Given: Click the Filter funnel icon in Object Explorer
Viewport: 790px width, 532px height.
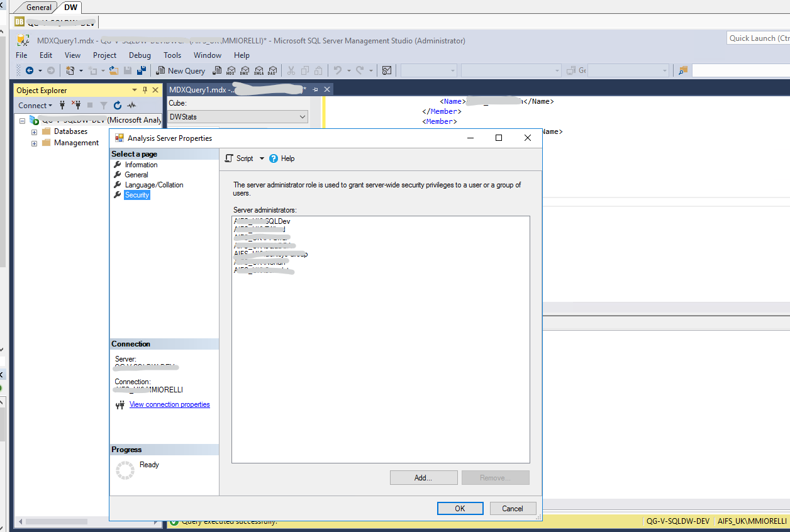Looking at the screenshot, I should coord(104,105).
